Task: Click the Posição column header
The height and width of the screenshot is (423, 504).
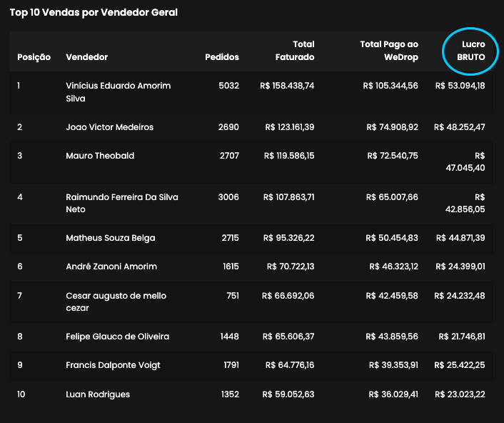Action: tap(34, 57)
